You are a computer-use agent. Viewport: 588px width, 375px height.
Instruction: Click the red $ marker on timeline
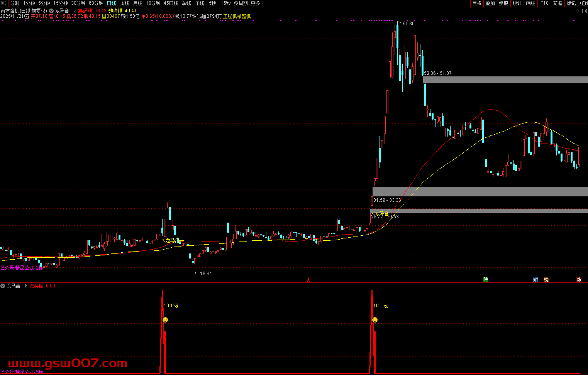[x=308, y=280]
